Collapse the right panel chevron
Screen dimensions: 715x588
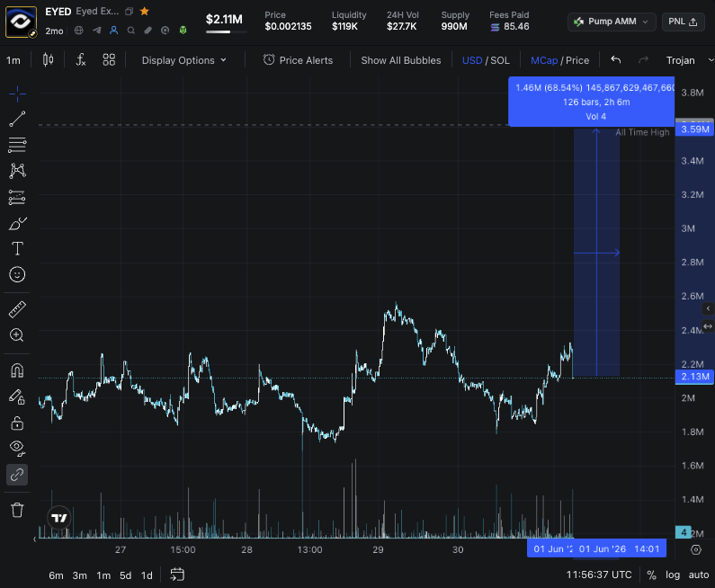pos(708,308)
